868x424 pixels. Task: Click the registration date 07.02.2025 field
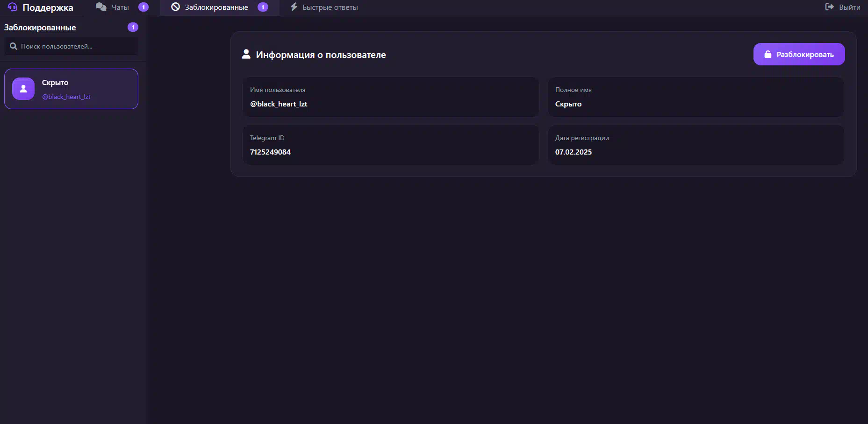(x=696, y=145)
